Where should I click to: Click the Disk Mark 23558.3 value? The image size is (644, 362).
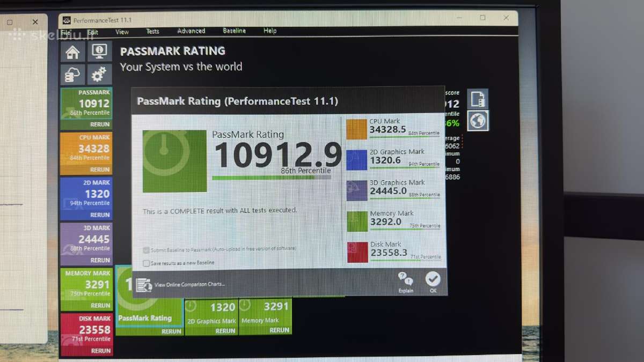click(389, 253)
